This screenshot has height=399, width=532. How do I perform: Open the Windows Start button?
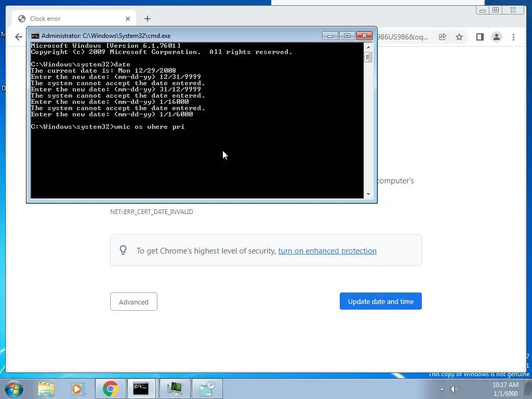pos(14,389)
